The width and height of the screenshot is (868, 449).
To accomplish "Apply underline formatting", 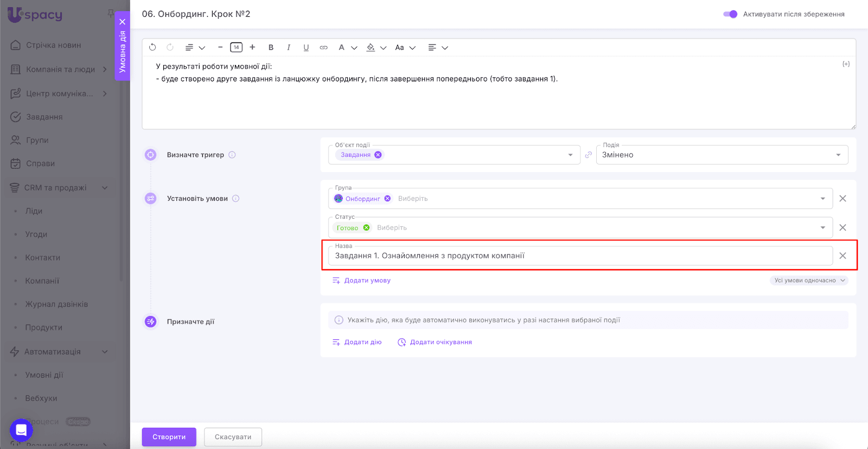I will [x=306, y=47].
